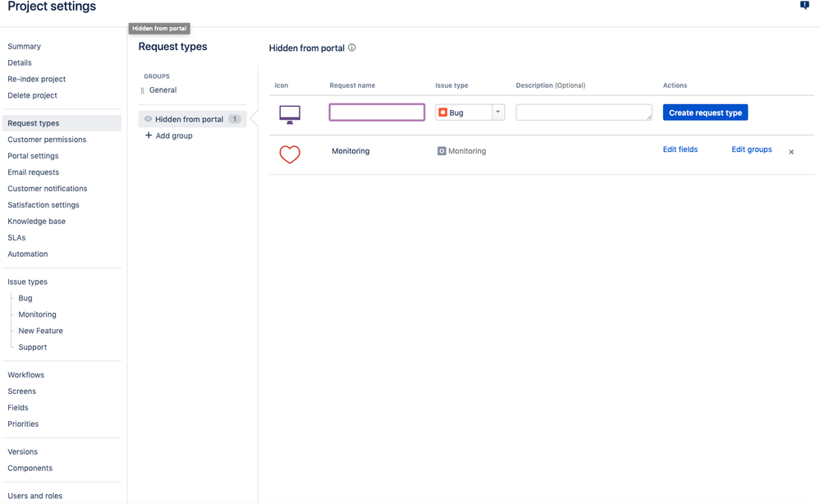This screenshot has height=504, width=820.
Task: Open Edit groups for the Monitoring request
Action: click(x=752, y=149)
